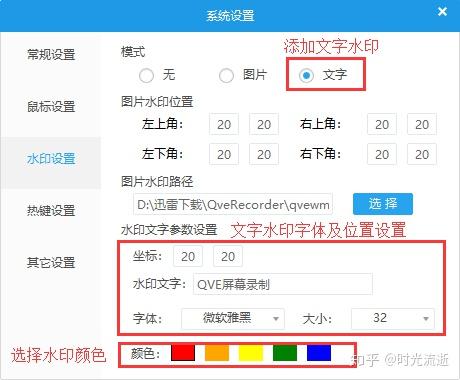460x380 pixels.
Task: Switch to the 鼠标设置 tab
Action: (x=51, y=107)
